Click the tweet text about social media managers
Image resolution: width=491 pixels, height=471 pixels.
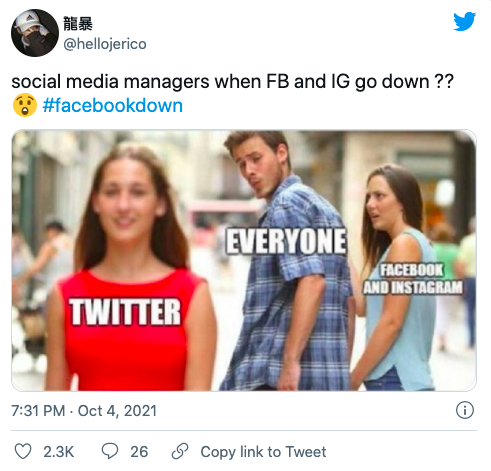(x=232, y=82)
